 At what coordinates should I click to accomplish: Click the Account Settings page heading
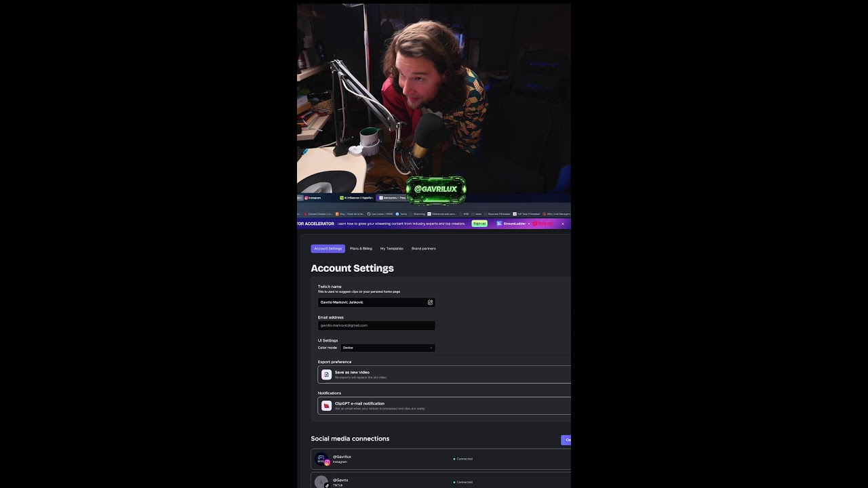(x=352, y=268)
